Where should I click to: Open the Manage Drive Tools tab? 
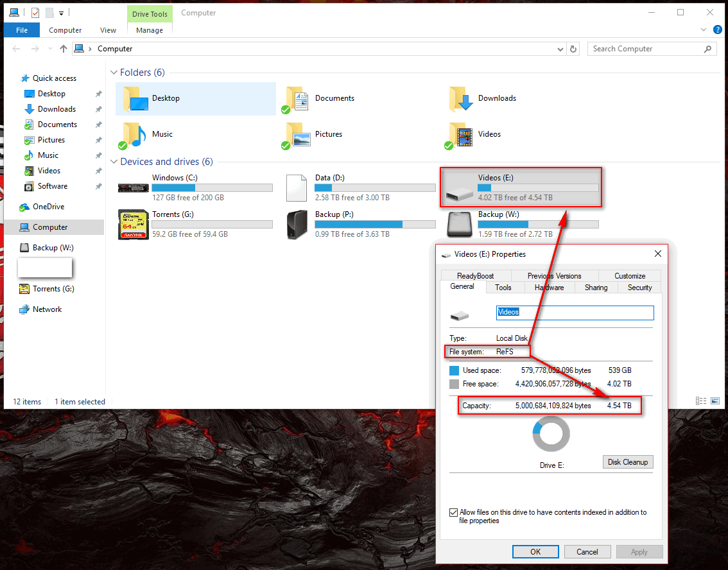point(150,30)
